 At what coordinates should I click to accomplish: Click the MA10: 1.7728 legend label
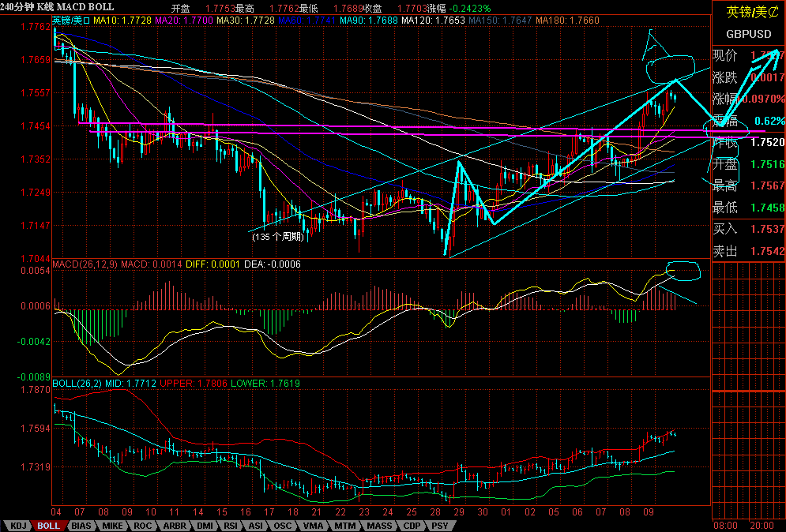coord(123,21)
